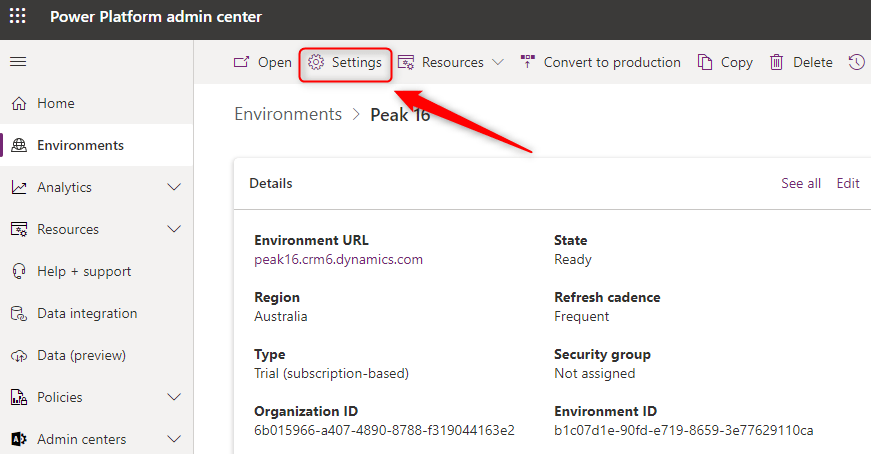Screen dimensions: 871x454
Task: Expand the Analytics sidebar section
Action: [x=174, y=188]
